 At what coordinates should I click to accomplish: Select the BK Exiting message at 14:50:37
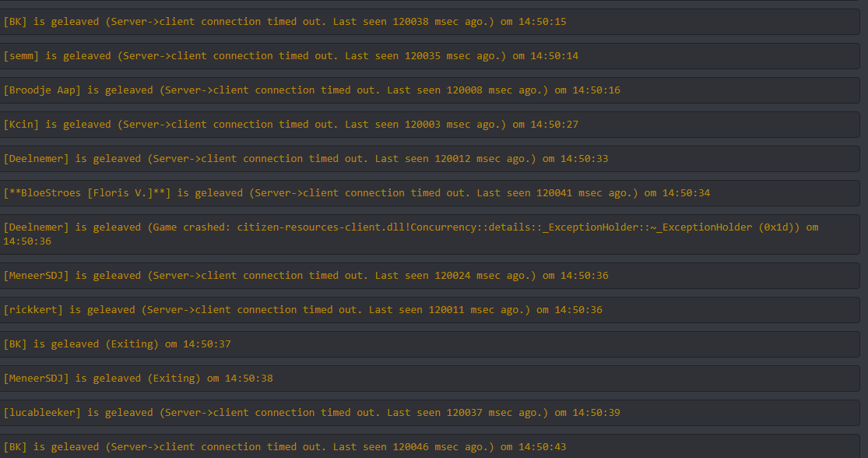pos(117,344)
